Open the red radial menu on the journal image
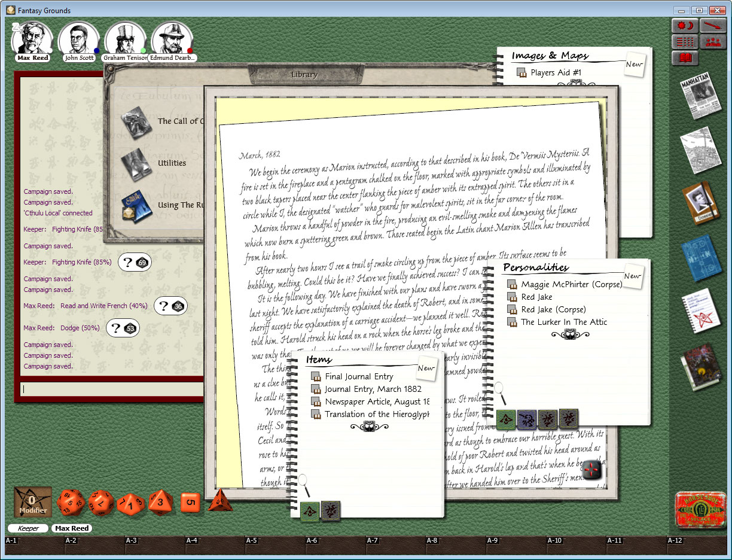The image size is (732, 560). (x=591, y=470)
